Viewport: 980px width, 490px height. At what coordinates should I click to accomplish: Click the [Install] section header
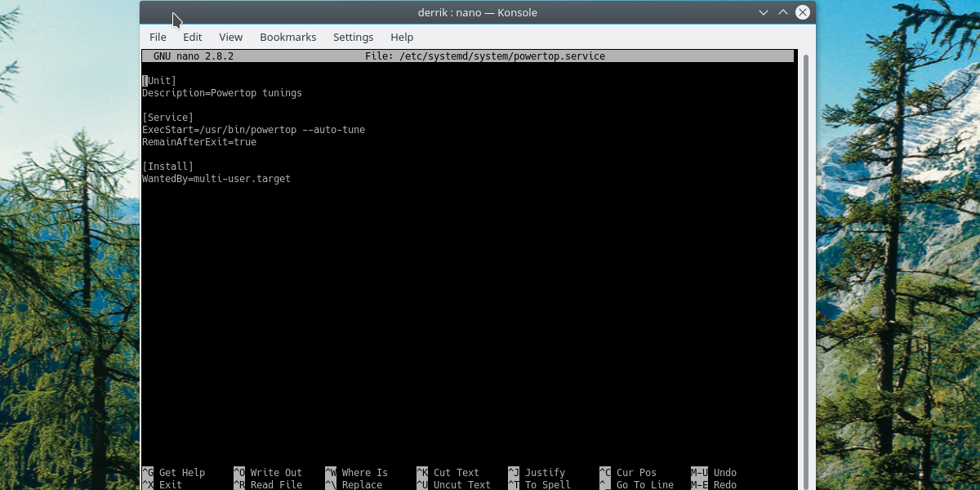tap(167, 167)
